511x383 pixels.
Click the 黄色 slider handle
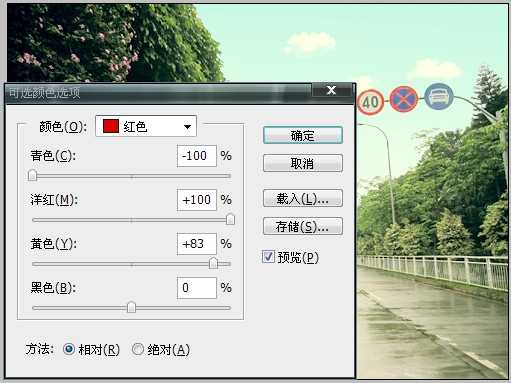[x=213, y=263]
